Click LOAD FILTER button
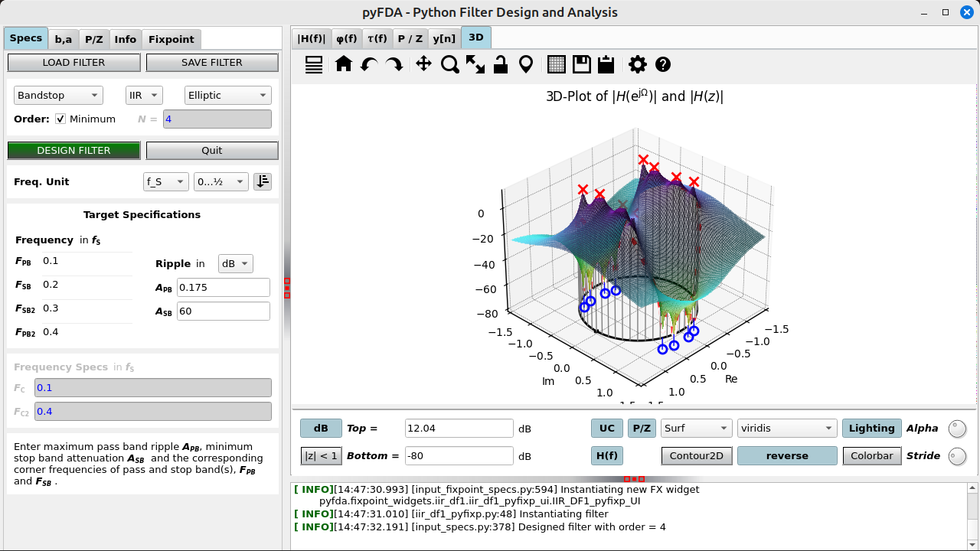The width and height of the screenshot is (980, 551). point(73,63)
